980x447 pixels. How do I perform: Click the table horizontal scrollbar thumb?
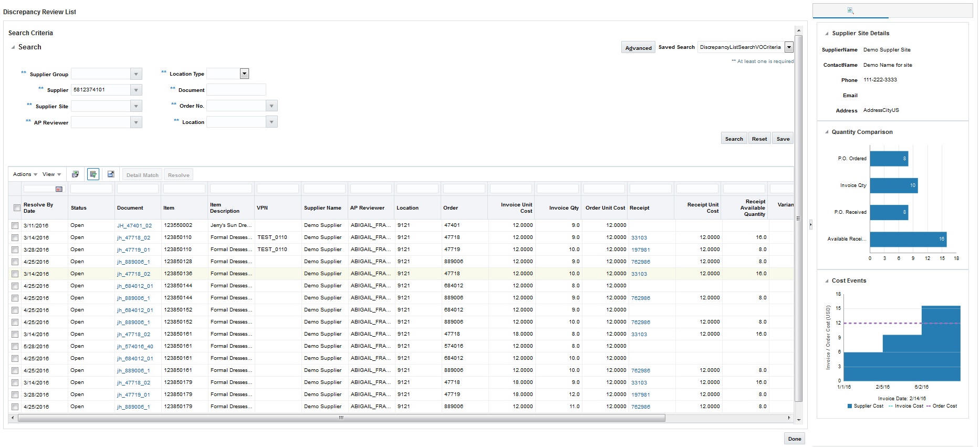[341, 418]
